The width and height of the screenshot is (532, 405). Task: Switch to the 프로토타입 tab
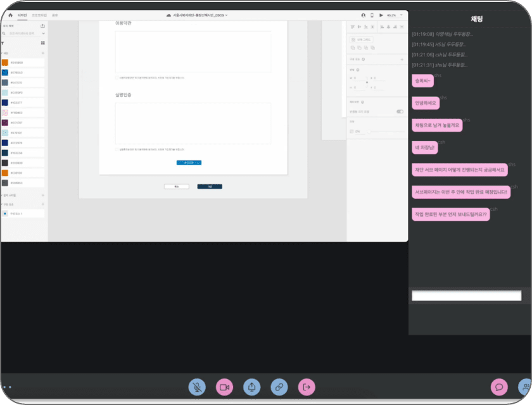(39, 15)
